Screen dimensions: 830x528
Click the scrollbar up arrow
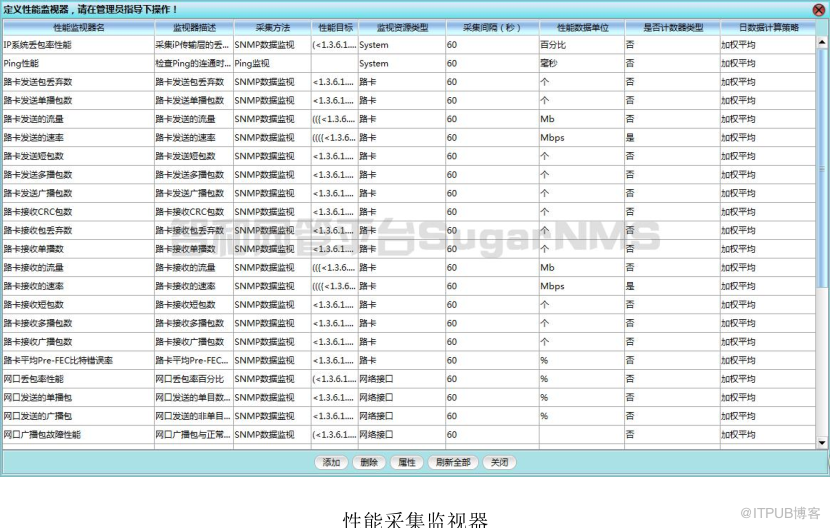click(x=822, y=41)
